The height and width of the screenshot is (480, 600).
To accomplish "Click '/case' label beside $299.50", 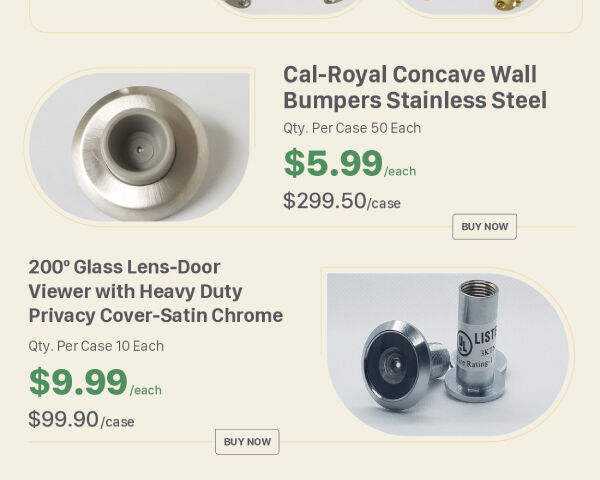I will [x=384, y=204].
